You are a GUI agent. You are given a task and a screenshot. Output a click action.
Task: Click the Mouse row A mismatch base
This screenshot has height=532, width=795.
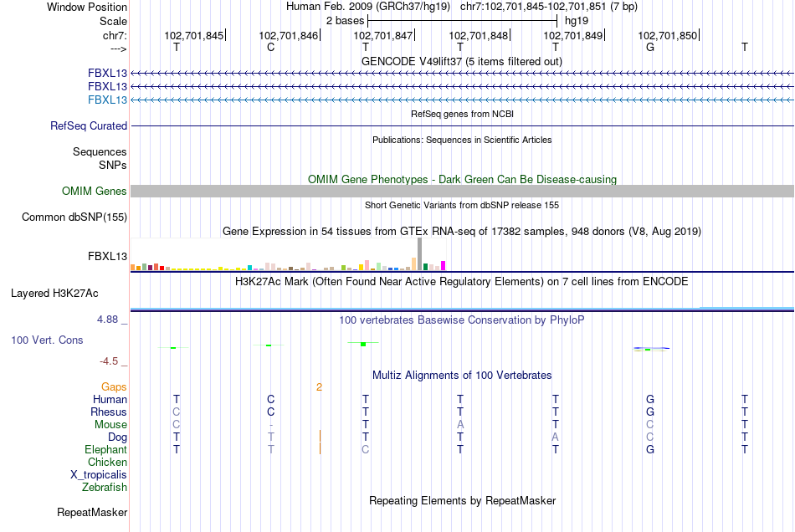(x=460, y=425)
